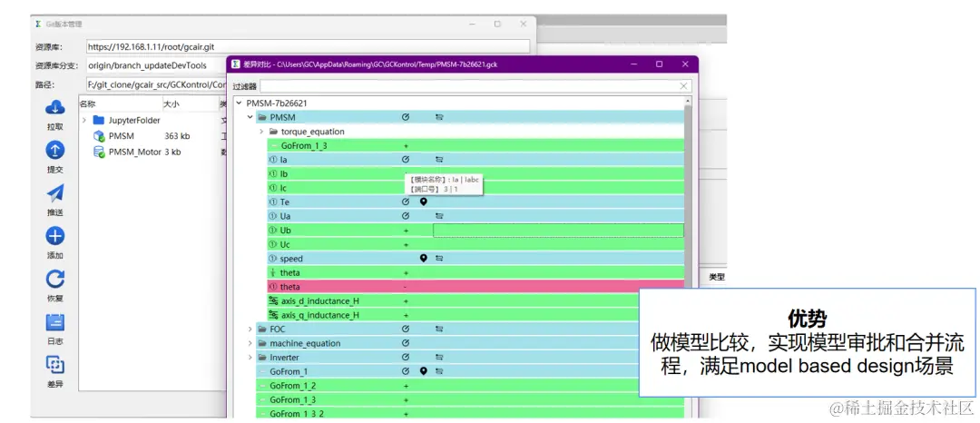980x423 pixels.
Task: Click the modified marker icon in the Te row
Action: pyautogui.click(x=405, y=202)
